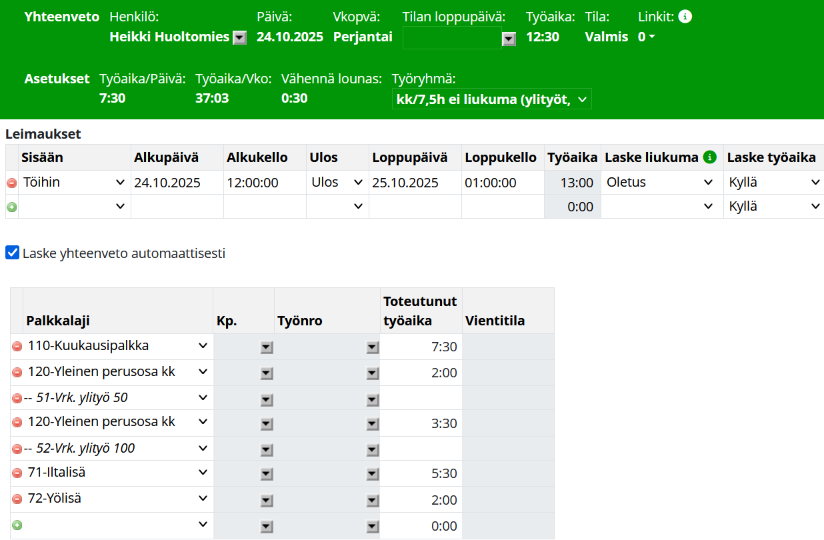Delete the 110-Kuukausipalkka row
The width and height of the screenshot is (824, 540).
click(x=17, y=346)
